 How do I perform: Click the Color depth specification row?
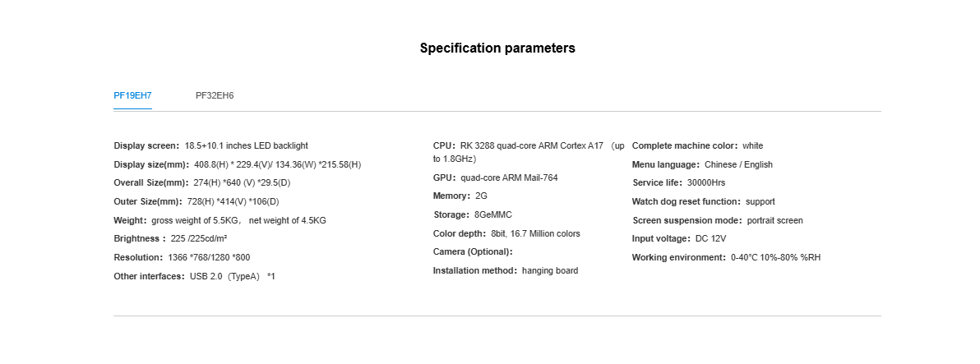click(506, 233)
